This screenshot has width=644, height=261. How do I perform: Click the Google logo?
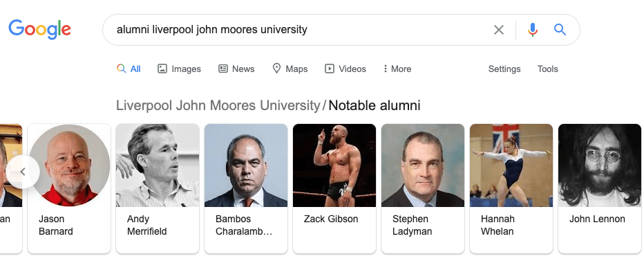[40, 29]
